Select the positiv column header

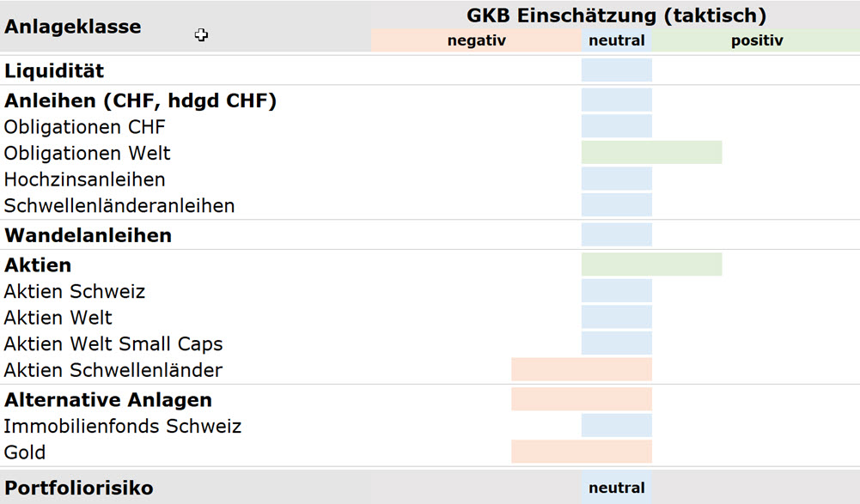tap(756, 40)
